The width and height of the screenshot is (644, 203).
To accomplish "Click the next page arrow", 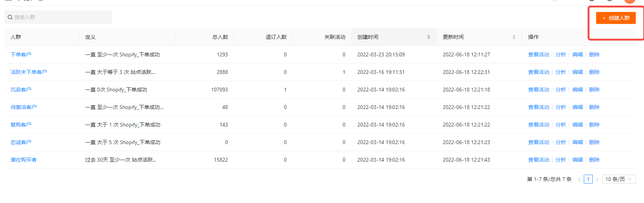I will click(x=597, y=179).
